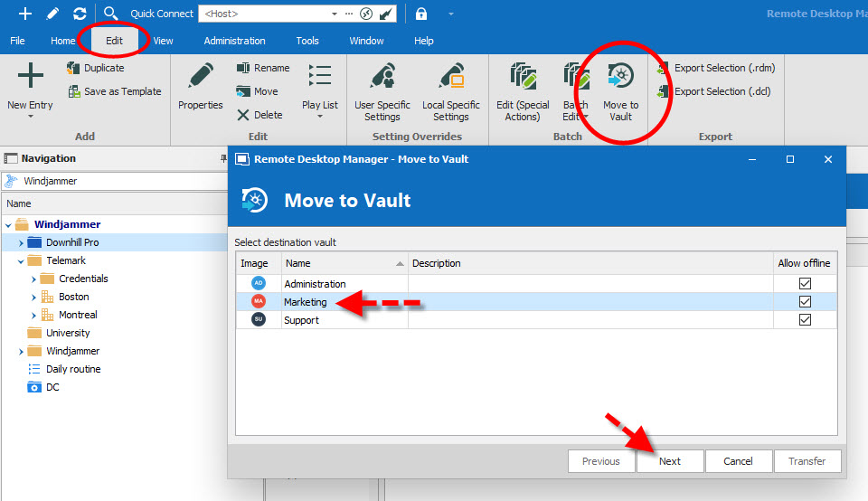Click the Next button

coord(670,461)
